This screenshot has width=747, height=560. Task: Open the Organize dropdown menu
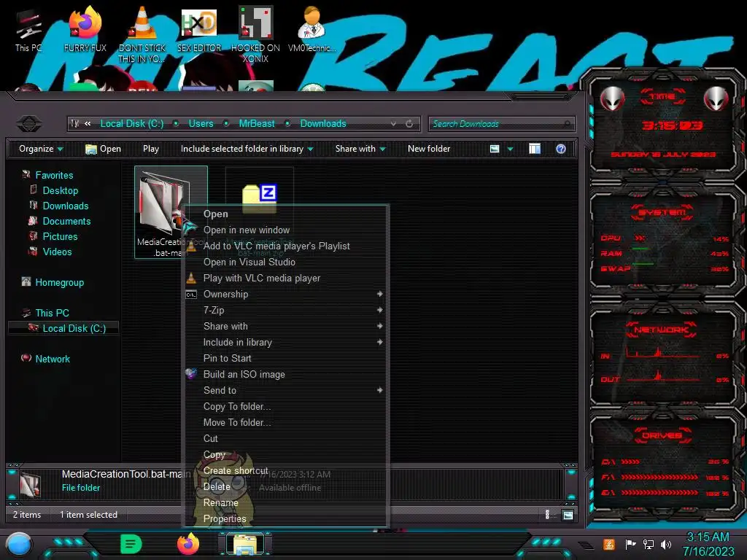(41, 149)
